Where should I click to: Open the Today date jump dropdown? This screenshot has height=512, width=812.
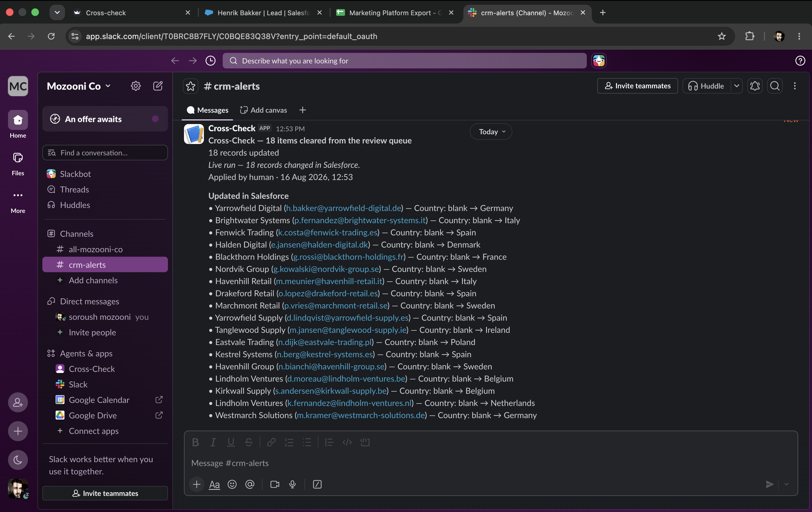point(491,132)
